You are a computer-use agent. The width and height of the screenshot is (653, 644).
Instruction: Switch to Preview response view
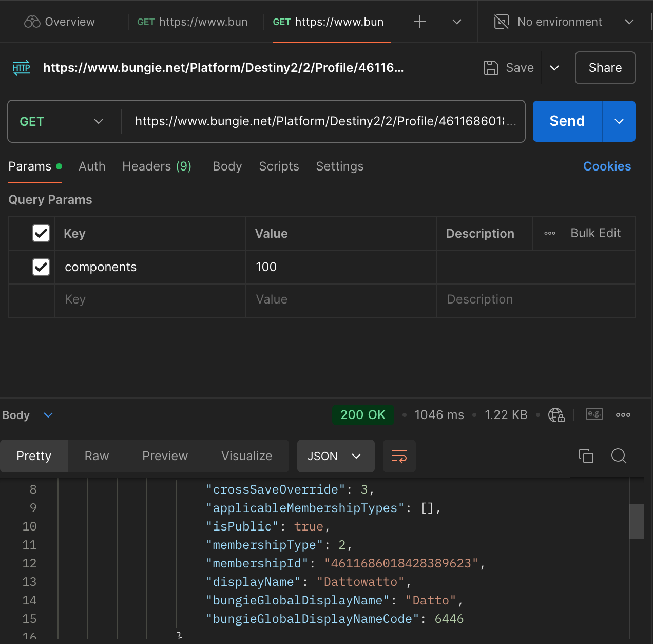[x=165, y=456]
